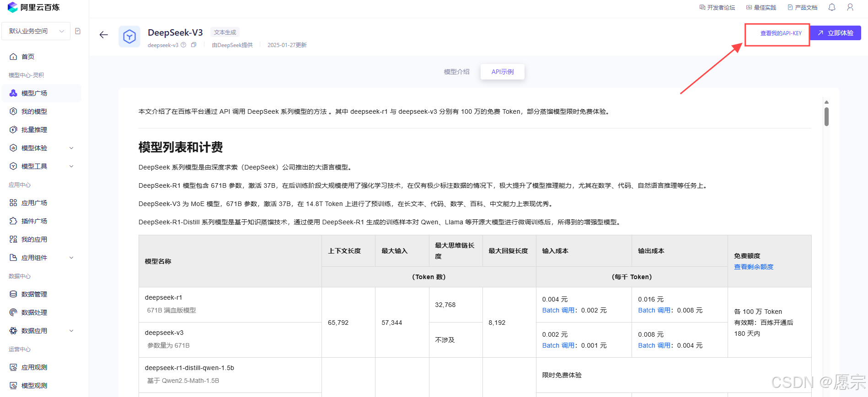Click the deepseek-r1-distill-qwen-1.5b row name
The height and width of the screenshot is (397, 868).
(189, 368)
